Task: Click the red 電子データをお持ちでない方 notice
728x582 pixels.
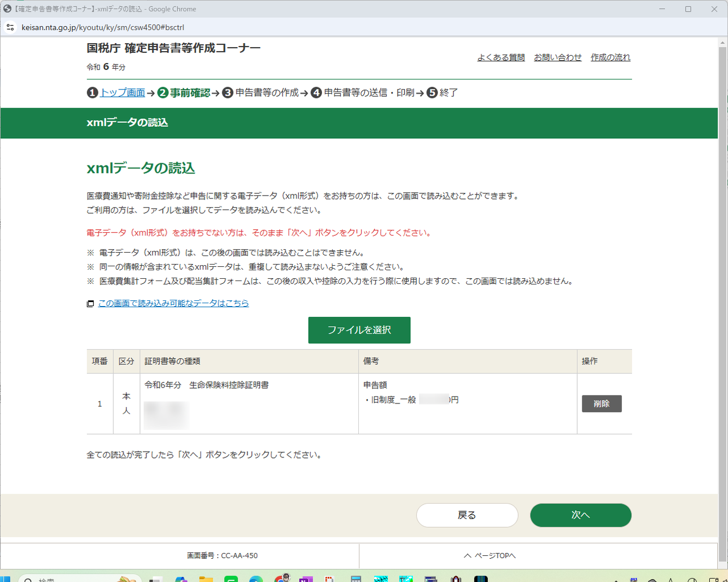Action: click(x=260, y=233)
